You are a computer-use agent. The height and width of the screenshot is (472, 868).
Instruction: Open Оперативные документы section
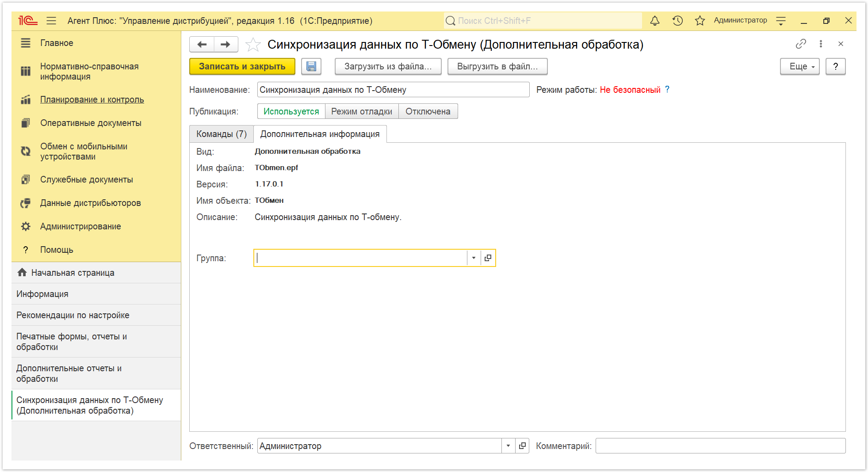[91, 123]
